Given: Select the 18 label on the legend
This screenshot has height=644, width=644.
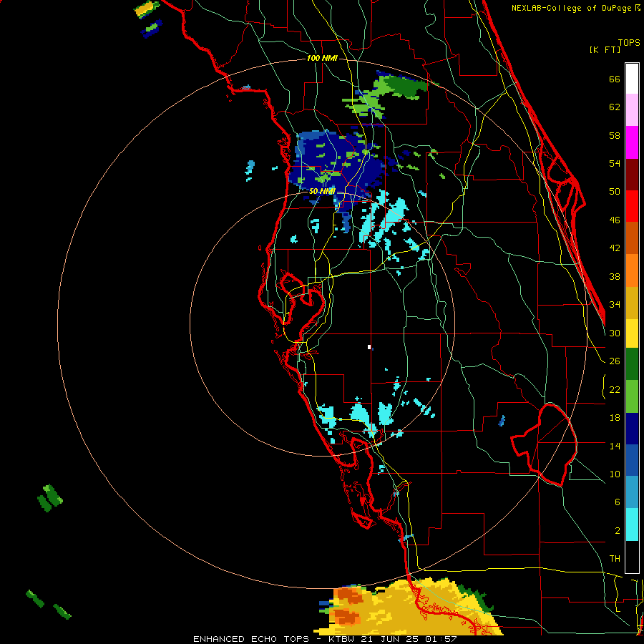Looking at the screenshot, I should [x=615, y=418].
